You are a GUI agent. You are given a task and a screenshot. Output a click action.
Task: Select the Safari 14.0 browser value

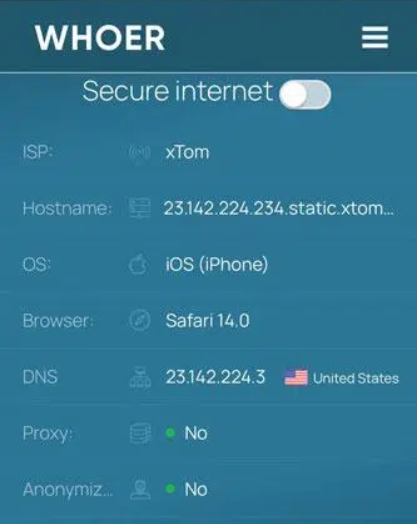(207, 320)
